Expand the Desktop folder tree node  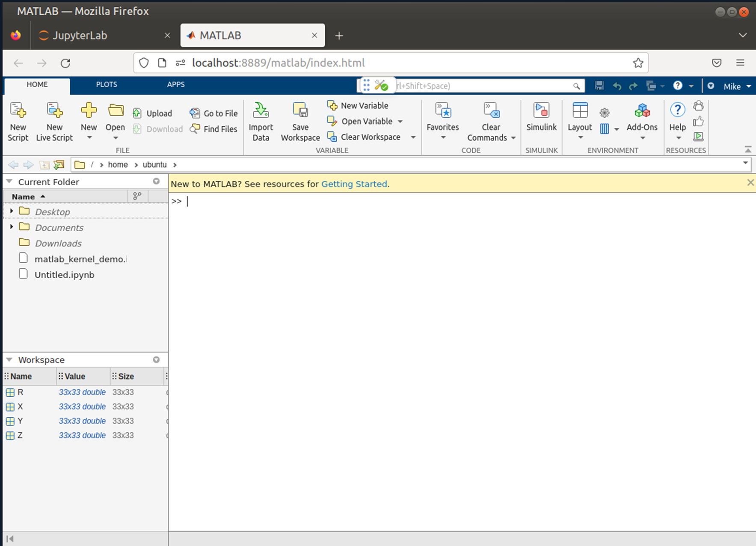pos(12,211)
